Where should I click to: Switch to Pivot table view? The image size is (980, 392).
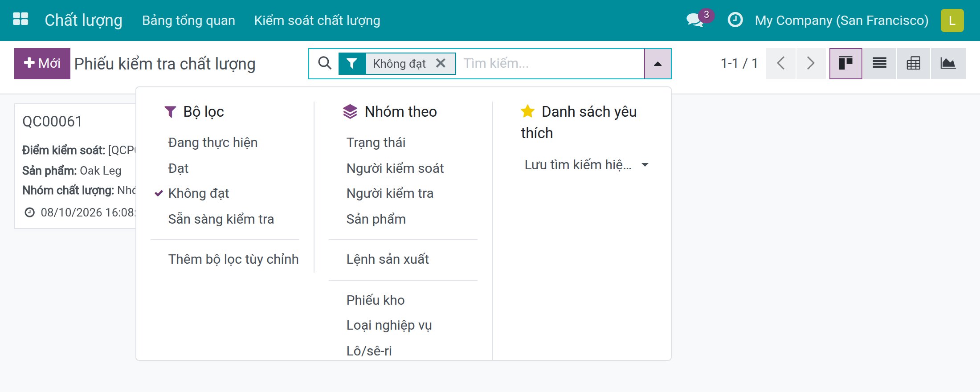(913, 63)
